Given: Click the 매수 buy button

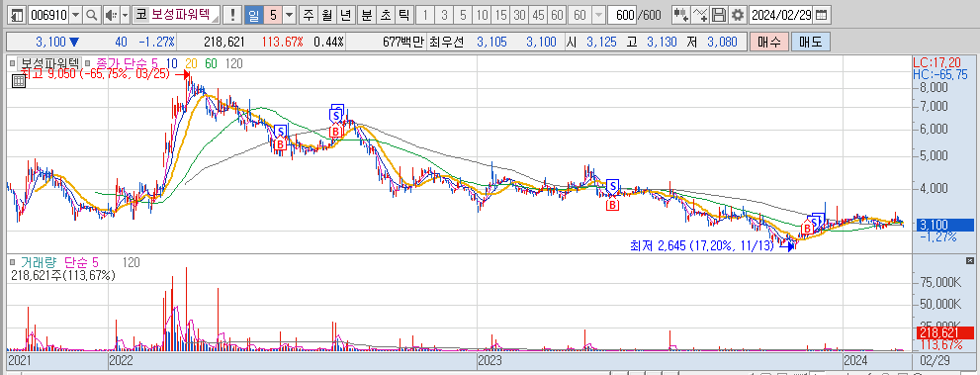Looking at the screenshot, I should tap(768, 42).
